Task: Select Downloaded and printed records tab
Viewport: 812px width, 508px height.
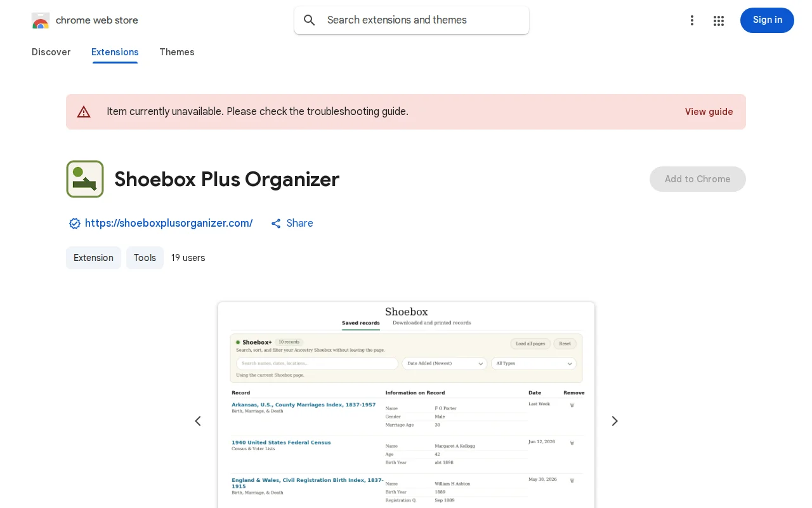Action: coord(432,323)
